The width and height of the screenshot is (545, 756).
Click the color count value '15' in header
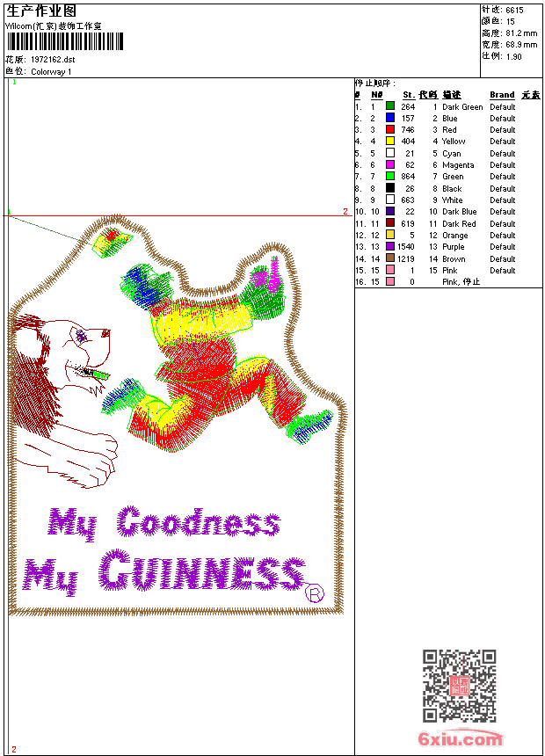[510, 22]
